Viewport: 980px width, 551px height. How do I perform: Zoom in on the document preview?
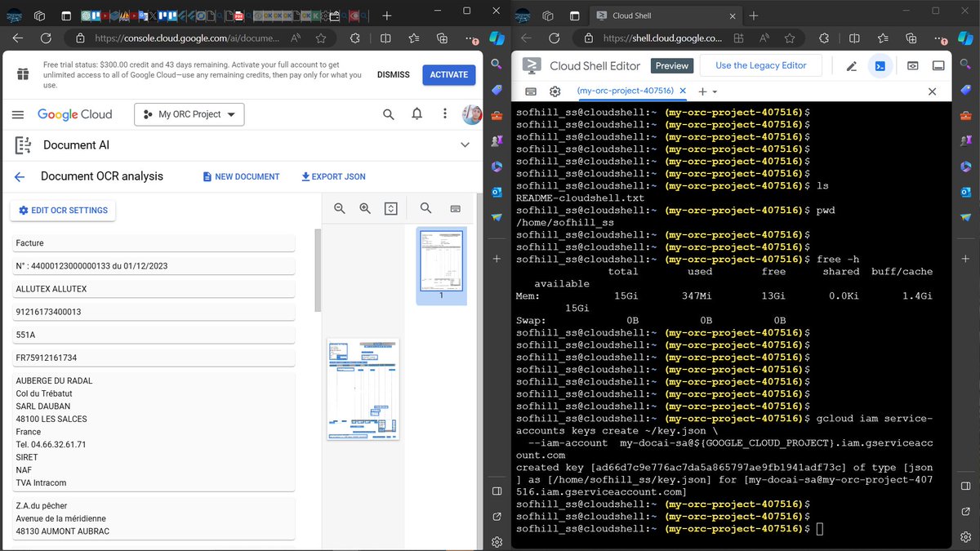(x=365, y=209)
